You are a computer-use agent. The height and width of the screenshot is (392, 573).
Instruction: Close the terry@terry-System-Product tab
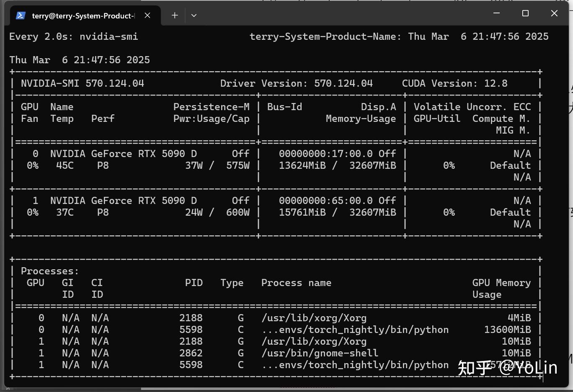click(147, 15)
